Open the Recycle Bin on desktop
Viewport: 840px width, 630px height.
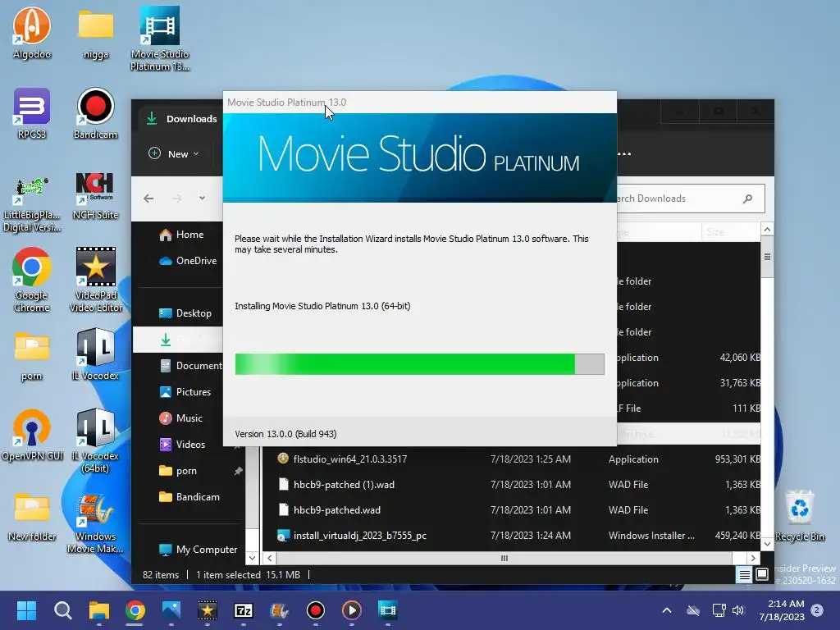pos(799,515)
